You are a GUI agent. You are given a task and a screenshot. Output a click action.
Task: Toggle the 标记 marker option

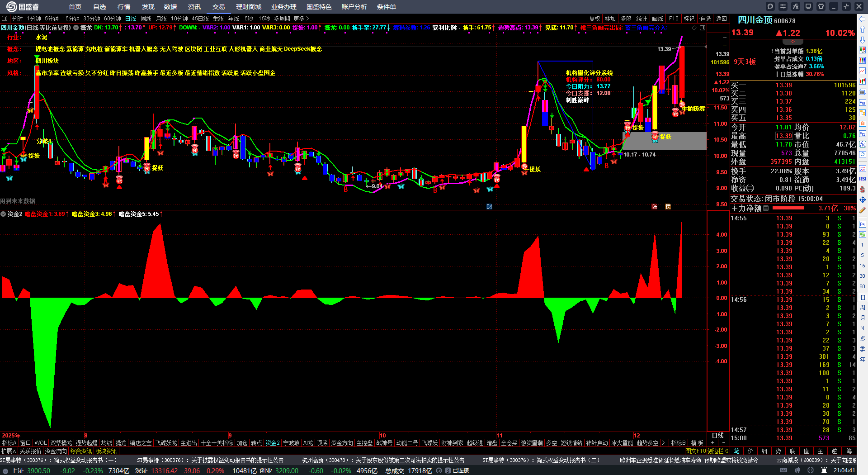(x=689, y=19)
